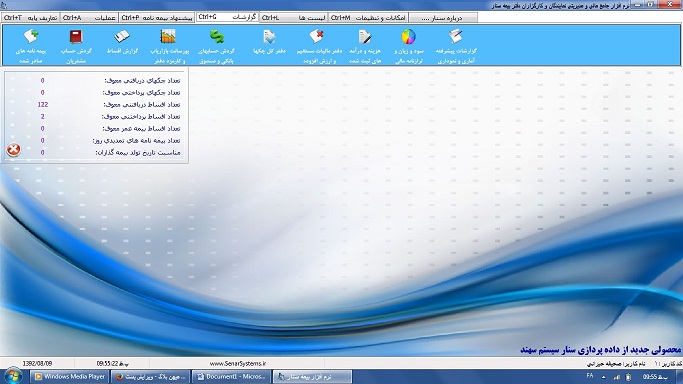This screenshot has height=384, width=683.
Task: Click overdue paid installments value 2
Action: [43, 116]
